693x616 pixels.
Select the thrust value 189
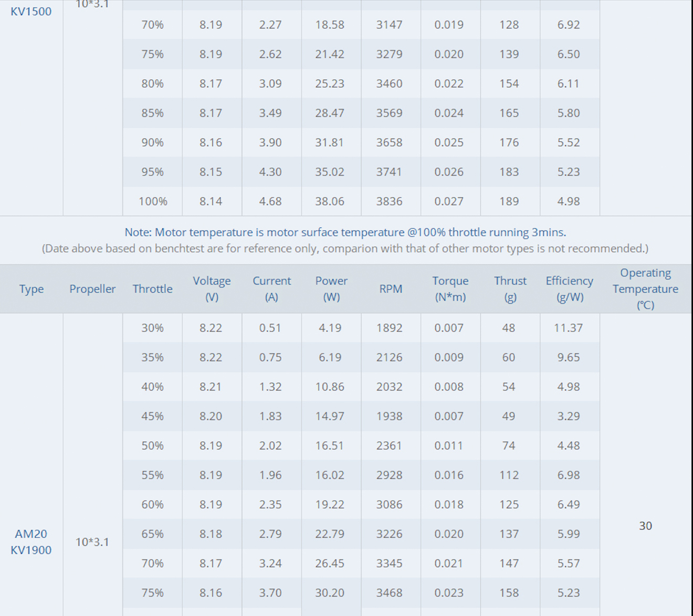(x=509, y=201)
